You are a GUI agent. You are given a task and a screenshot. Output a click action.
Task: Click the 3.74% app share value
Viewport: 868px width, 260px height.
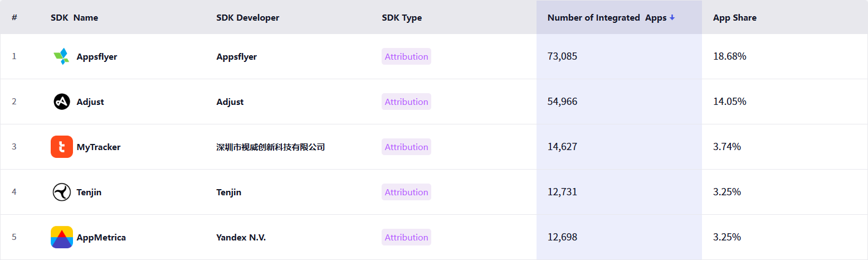point(727,147)
